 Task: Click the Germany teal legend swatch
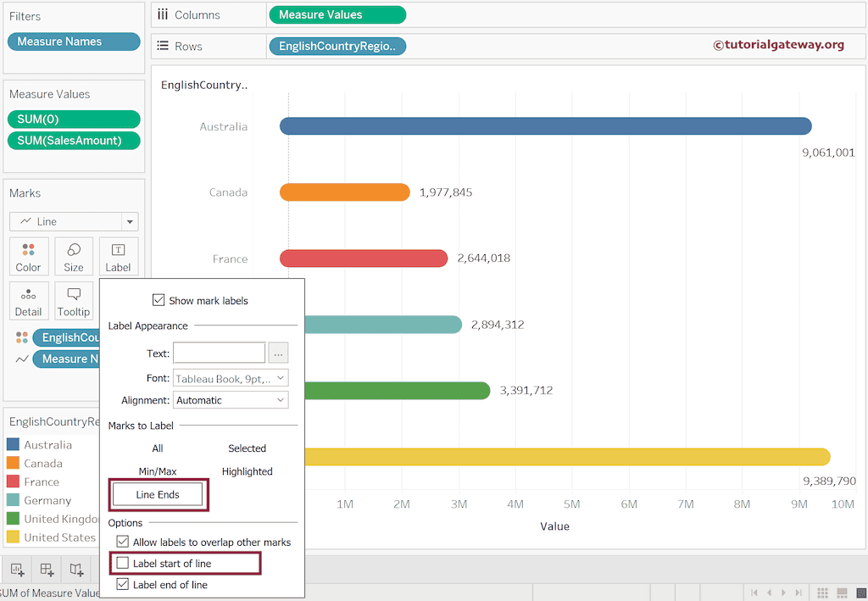[x=14, y=500]
